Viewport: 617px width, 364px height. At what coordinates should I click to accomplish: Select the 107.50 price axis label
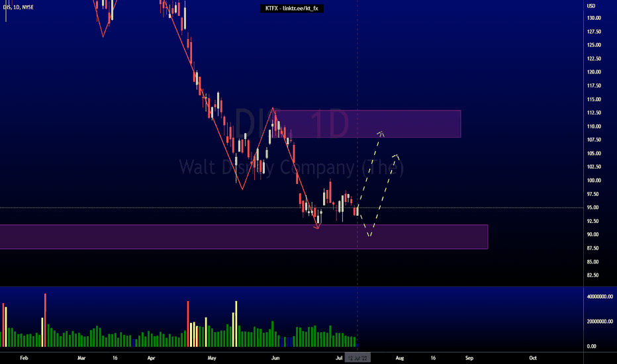594,140
